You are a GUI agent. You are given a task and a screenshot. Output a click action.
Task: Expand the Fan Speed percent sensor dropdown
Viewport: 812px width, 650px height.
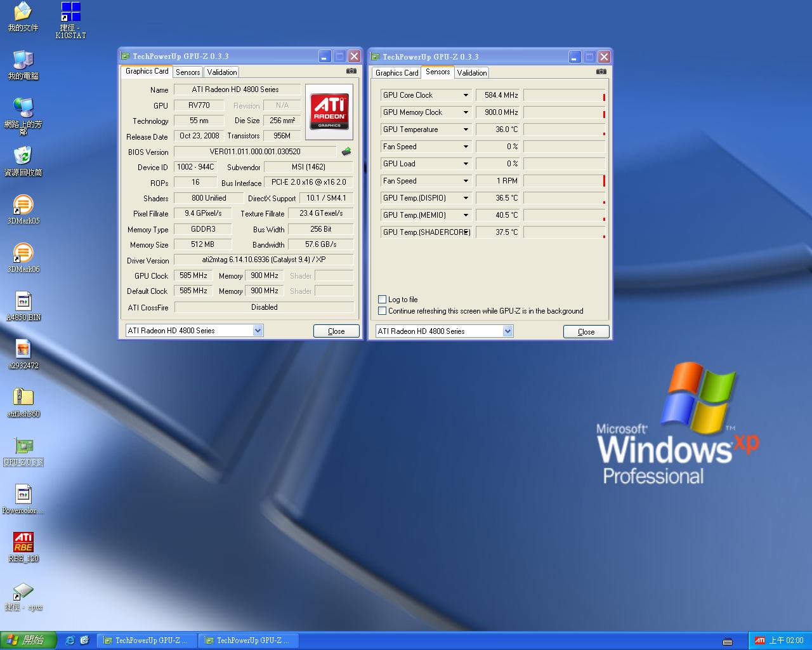(x=466, y=147)
